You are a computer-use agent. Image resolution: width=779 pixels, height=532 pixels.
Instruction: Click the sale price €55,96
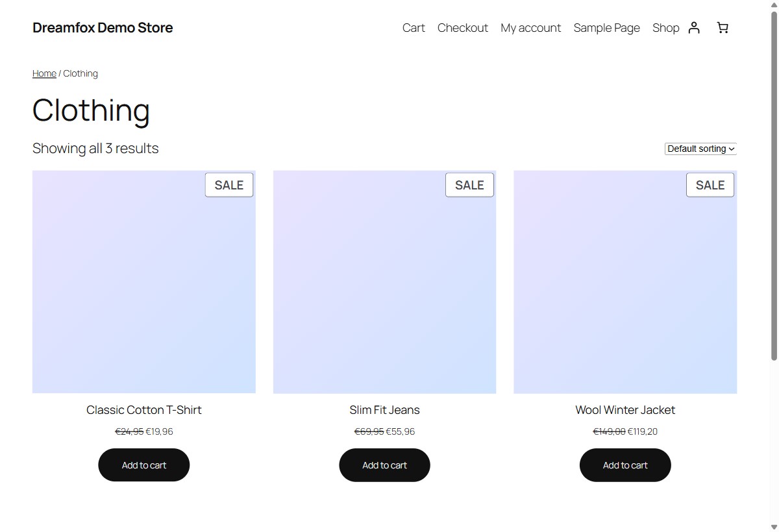401,431
